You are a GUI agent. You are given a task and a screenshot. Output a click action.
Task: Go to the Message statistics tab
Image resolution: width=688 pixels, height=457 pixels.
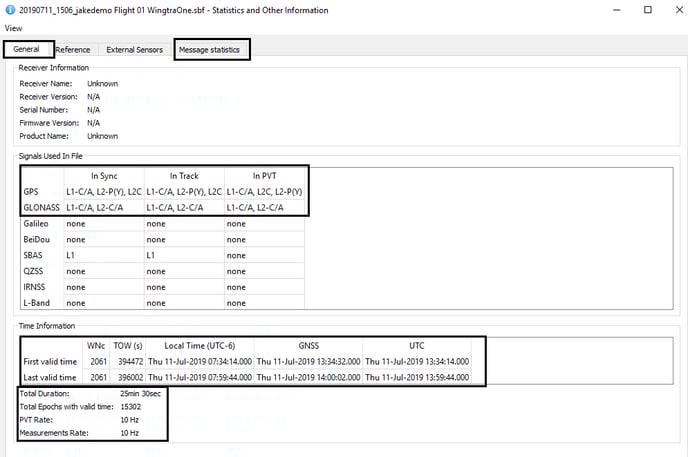pyautogui.click(x=210, y=49)
